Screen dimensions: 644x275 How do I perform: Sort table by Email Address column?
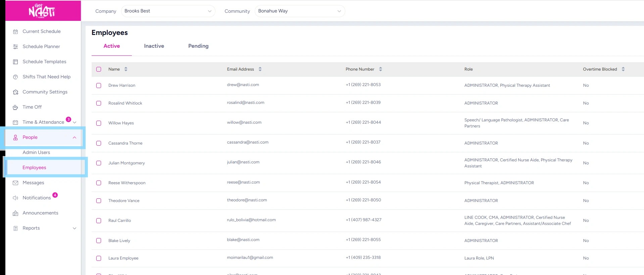(x=260, y=69)
